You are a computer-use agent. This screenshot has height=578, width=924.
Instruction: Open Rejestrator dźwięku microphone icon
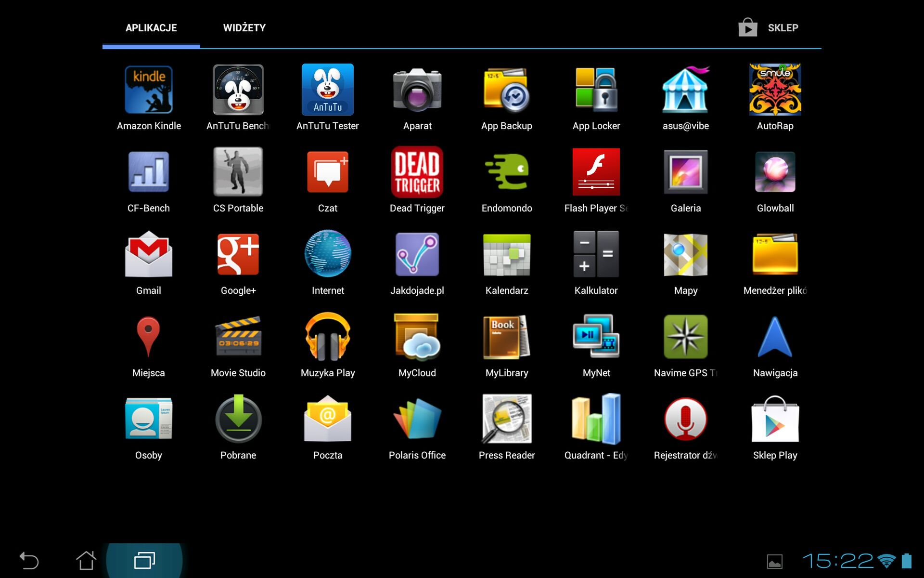coord(685,420)
